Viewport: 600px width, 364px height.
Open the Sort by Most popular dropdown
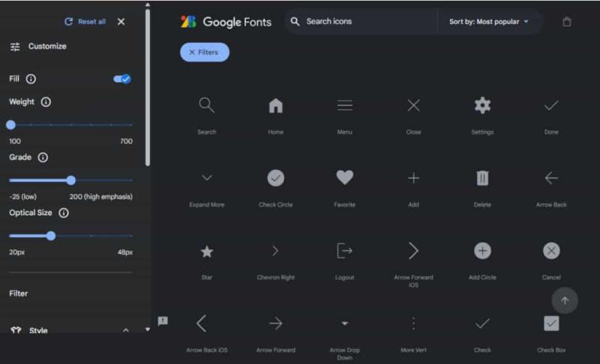point(489,22)
